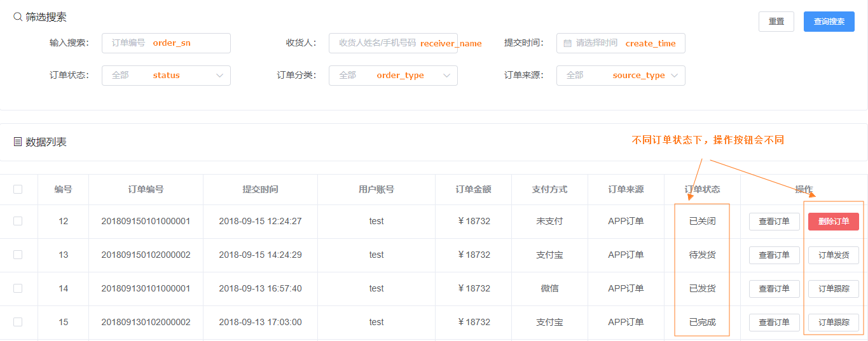Expand the 订单分类 dropdown
Image resolution: width=868 pixels, height=341 pixels.
(393, 76)
